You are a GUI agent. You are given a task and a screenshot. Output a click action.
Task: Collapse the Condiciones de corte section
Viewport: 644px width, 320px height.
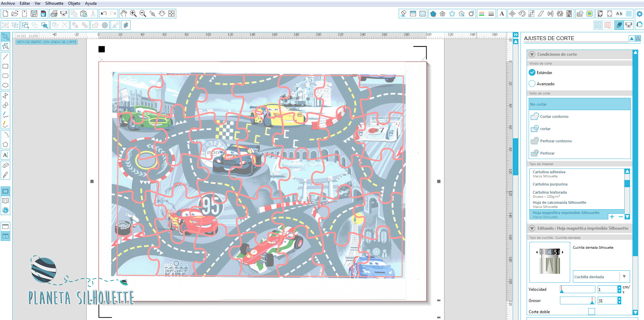coord(532,54)
